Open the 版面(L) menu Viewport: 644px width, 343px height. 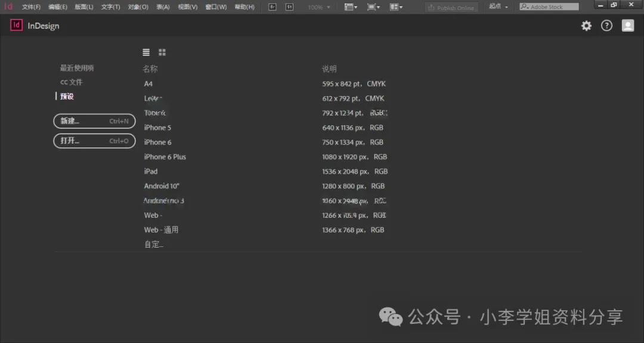click(x=84, y=7)
